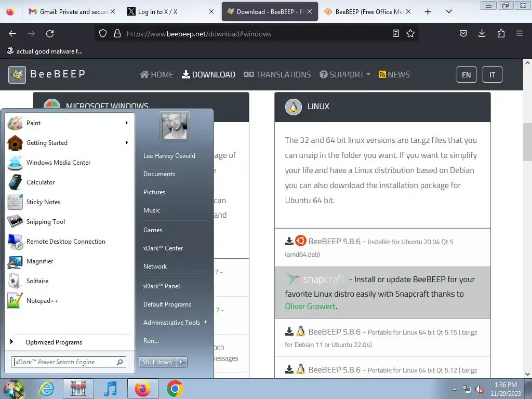The height and width of the screenshot is (399, 532).
Task: Launch Magnifier from Start menu
Action: click(x=69, y=261)
